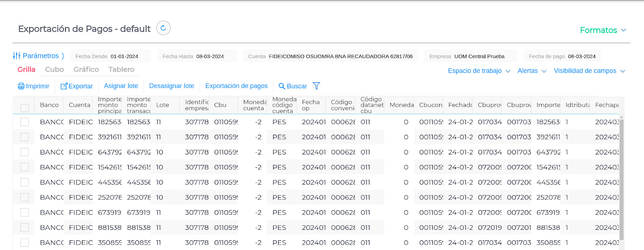Screen dimensions: 644x250
Task: Click the Buscar magnifying glass icon
Action: click(x=282, y=86)
